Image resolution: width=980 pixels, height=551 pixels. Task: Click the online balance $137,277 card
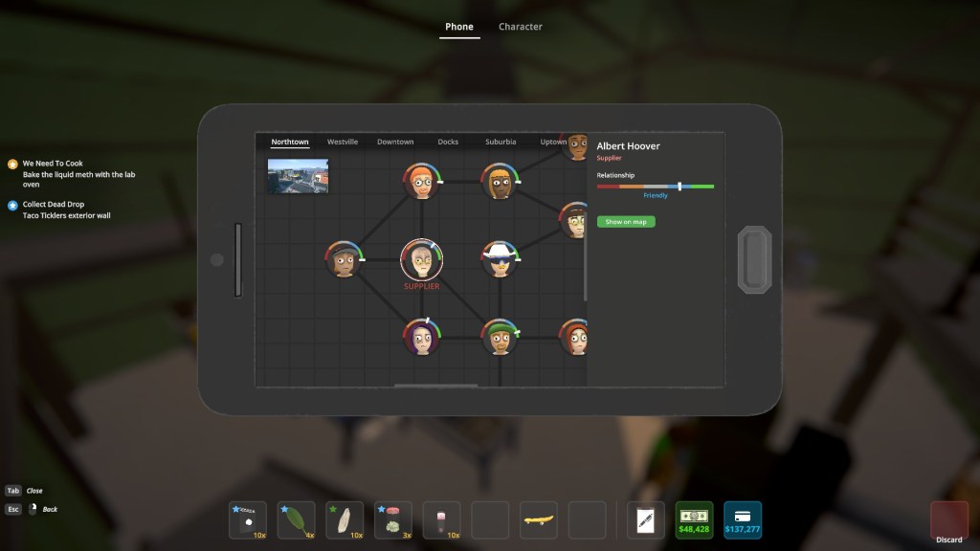click(x=743, y=519)
